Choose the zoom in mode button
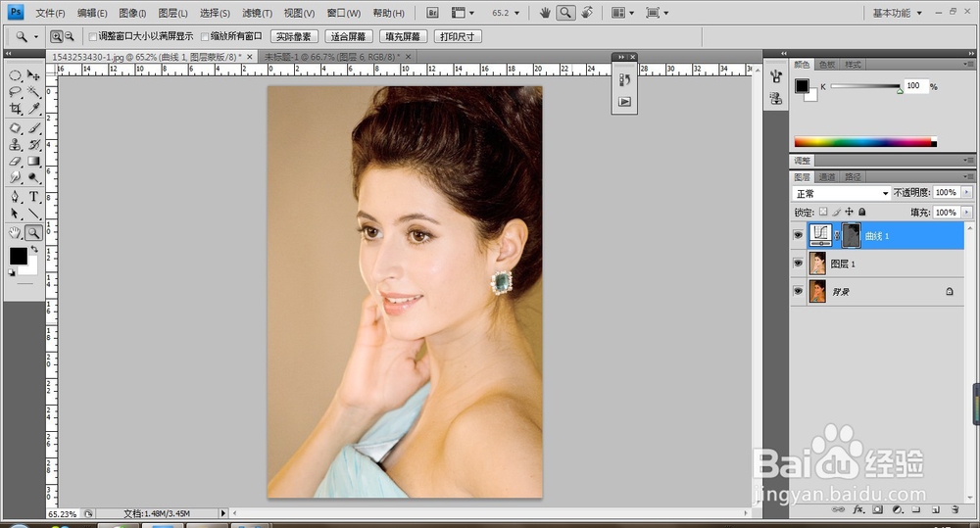Viewport: 980px width, 528px height. [x=56, y=37]
